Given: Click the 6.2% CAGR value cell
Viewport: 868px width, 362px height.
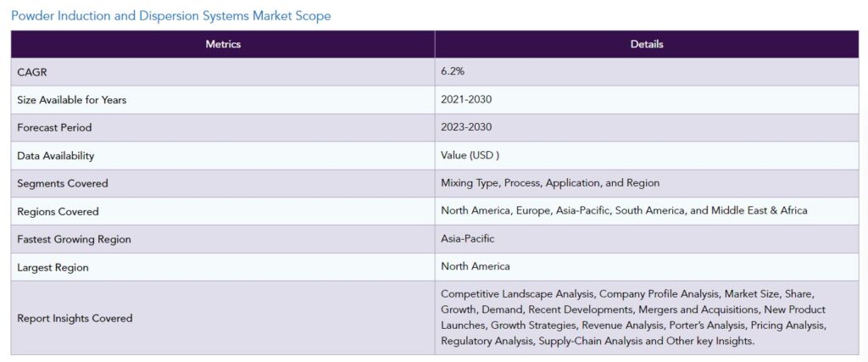Looking at the screenshot, I should (647, 72).
